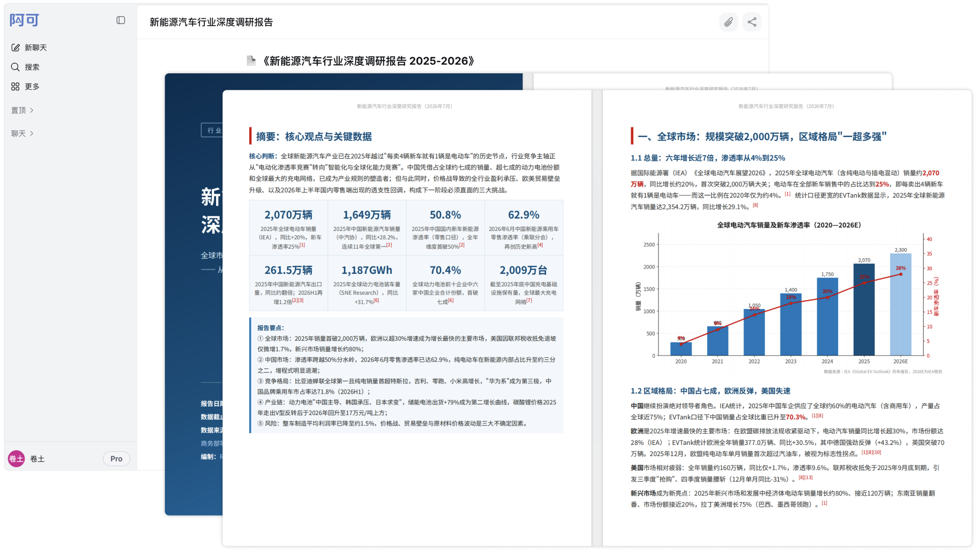Click the 62.9% statistic value
Viewport: 980px width, 554px height.
(x=524, y=215)
